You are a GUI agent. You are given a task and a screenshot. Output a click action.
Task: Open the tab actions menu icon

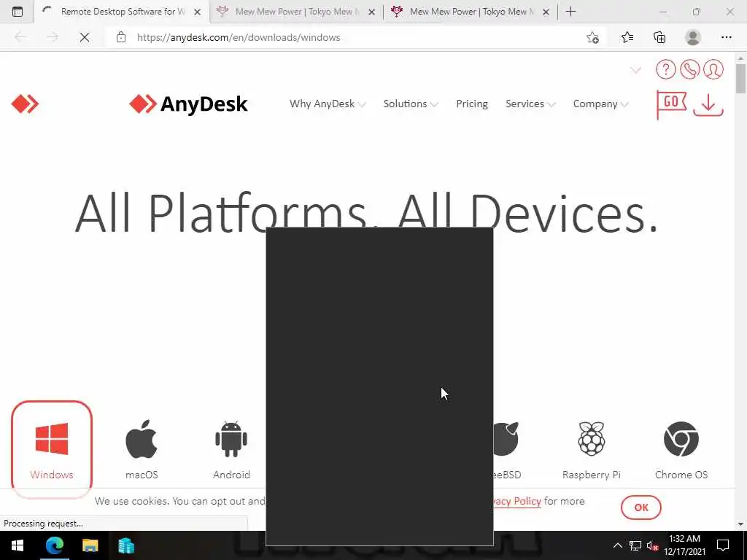pos(18,12)
